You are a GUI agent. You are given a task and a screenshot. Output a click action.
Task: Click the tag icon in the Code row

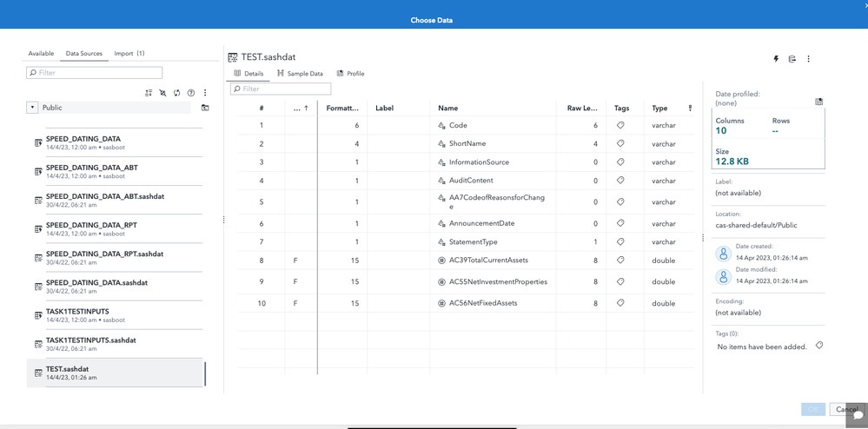(x=620, y=126)
